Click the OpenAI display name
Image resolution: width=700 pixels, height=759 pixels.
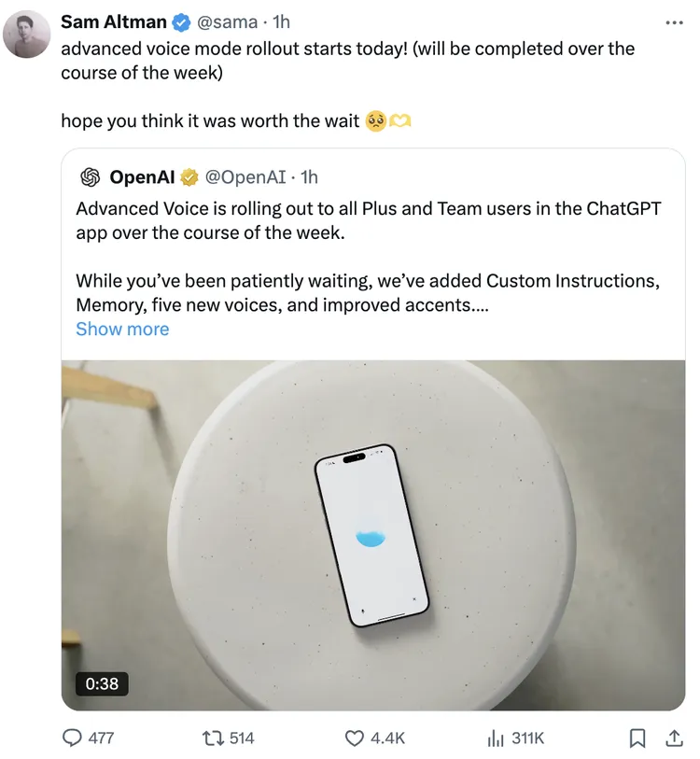(x=142, y=176)
